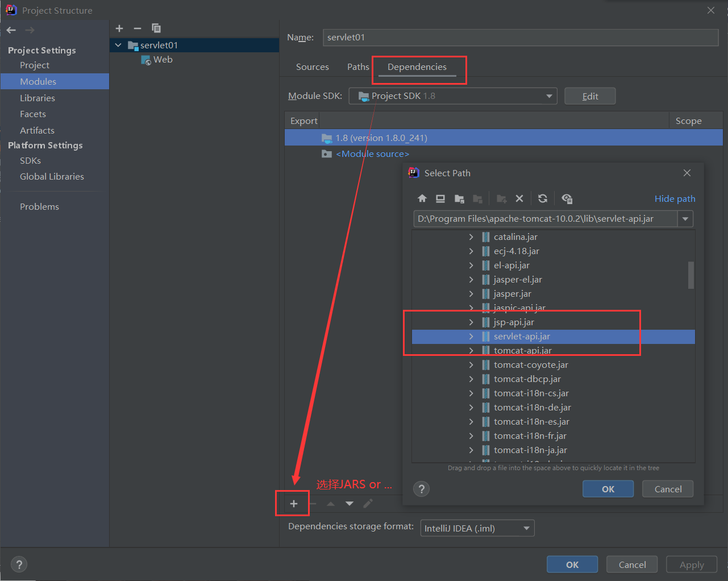This screenshot has width=728, height=581.
Task: Expand jasper-el.jar node
Action: 471,280
